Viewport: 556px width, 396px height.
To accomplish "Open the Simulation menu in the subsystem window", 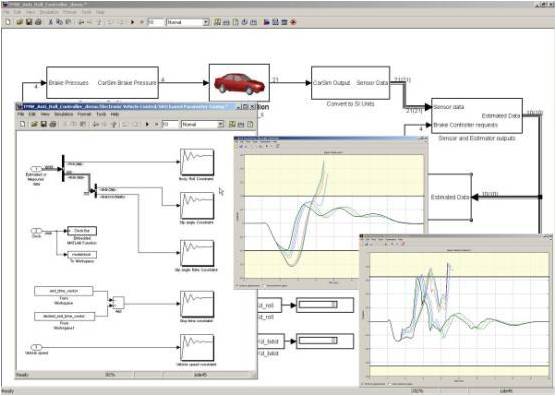I will (x=63, y=115).
